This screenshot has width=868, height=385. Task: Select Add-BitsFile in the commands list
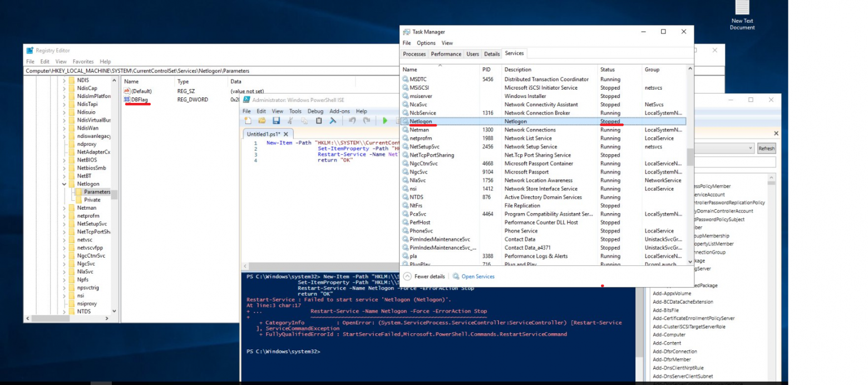click(665, 310)
